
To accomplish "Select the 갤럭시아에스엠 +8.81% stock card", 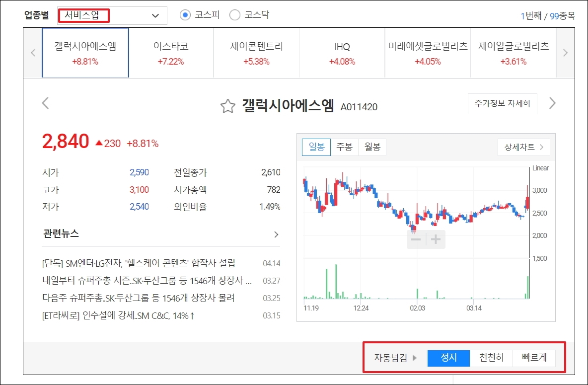I will tap(85, 53).
